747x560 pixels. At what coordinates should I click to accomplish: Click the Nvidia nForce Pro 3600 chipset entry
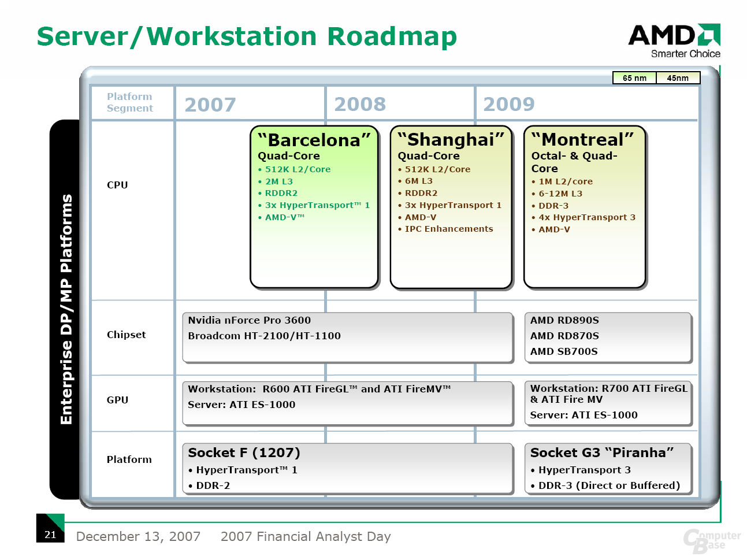coord(249,320)
